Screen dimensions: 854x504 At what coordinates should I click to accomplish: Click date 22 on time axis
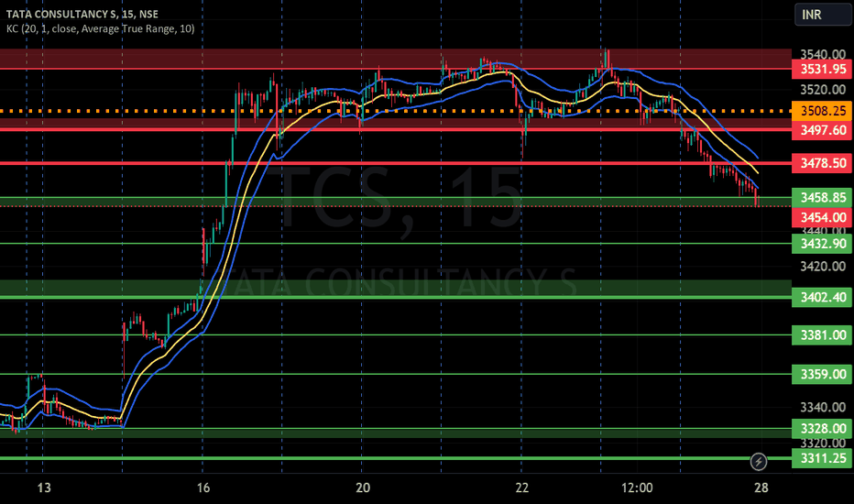(x=521, y=488)
